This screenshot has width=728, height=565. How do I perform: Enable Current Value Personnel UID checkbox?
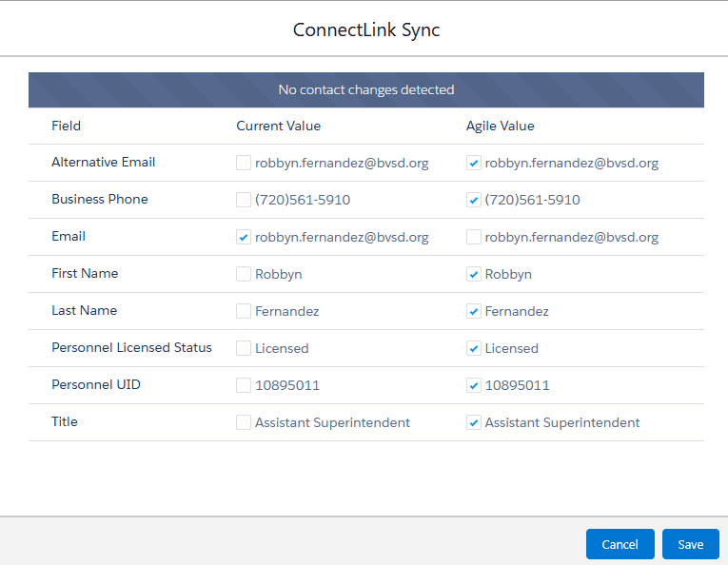point(244,385)
